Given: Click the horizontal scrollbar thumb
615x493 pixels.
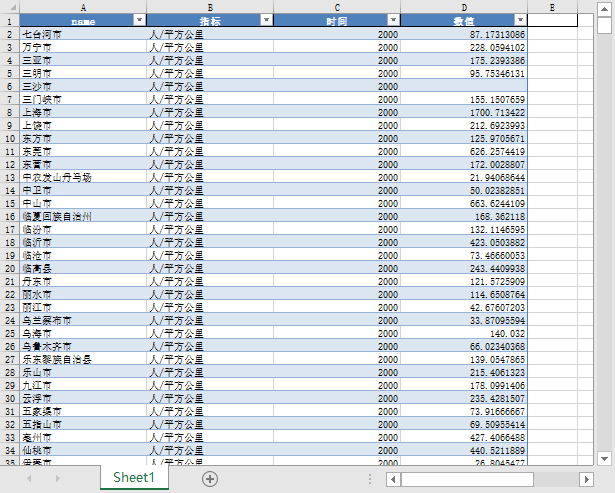Looking at the screenshot, I should coord(467,479).
